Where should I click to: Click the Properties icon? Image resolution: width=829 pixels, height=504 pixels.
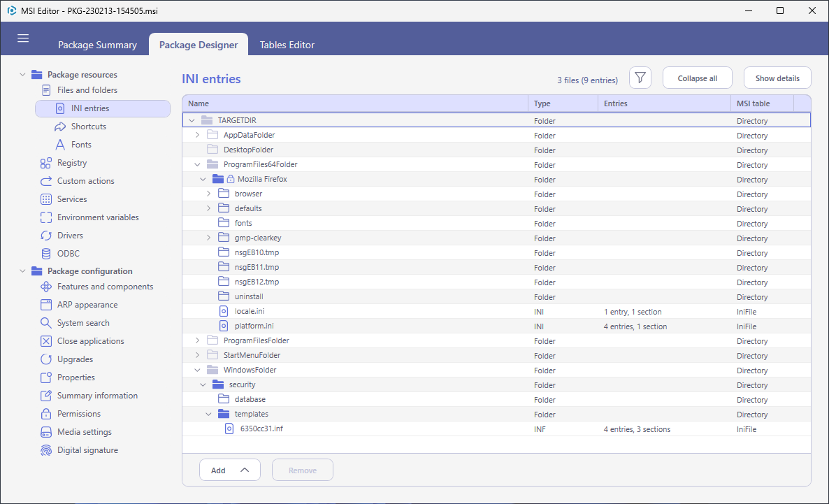tap(46, 377)
